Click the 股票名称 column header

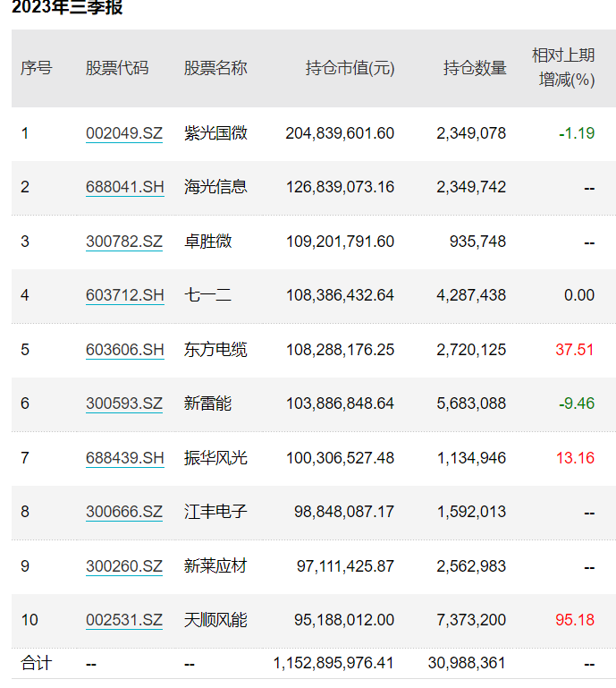click(215, 68)
